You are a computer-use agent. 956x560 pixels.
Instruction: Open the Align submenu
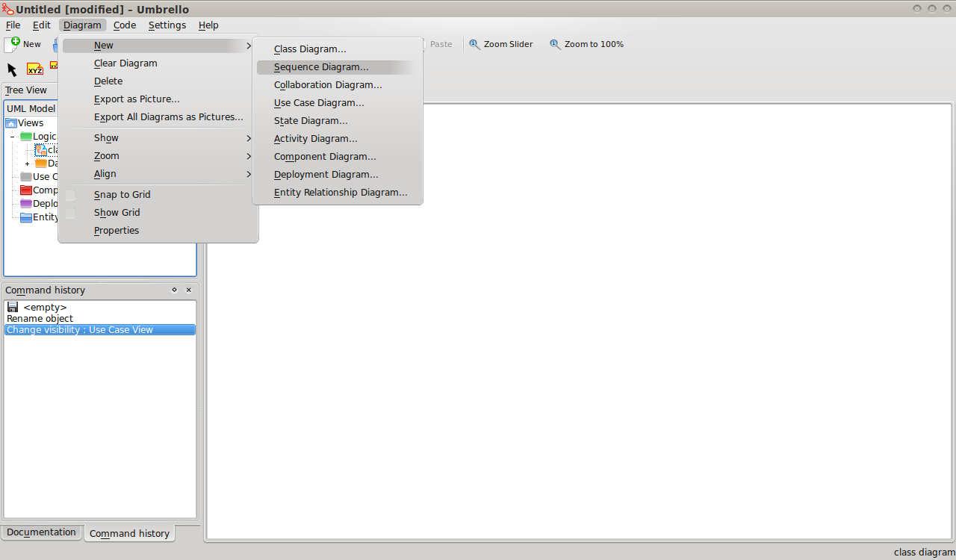click(158, 174)
